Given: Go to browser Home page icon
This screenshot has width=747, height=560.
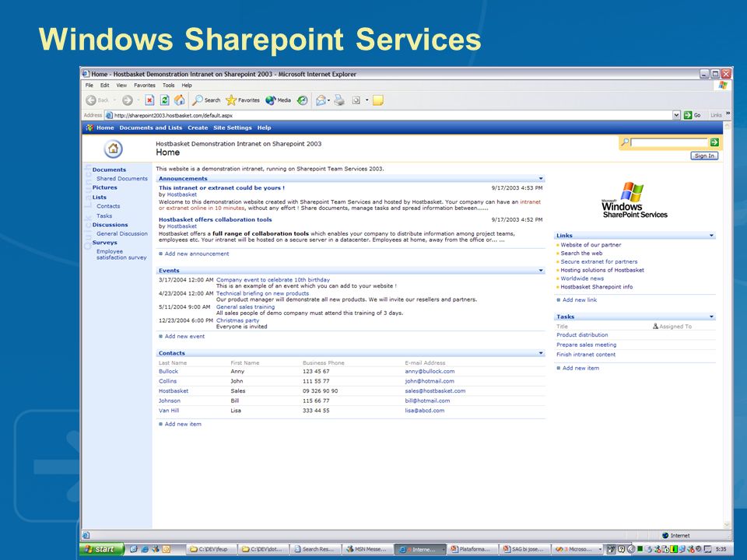Looking at the screenshot, I should pyautogui.click(x=180, y=100).
